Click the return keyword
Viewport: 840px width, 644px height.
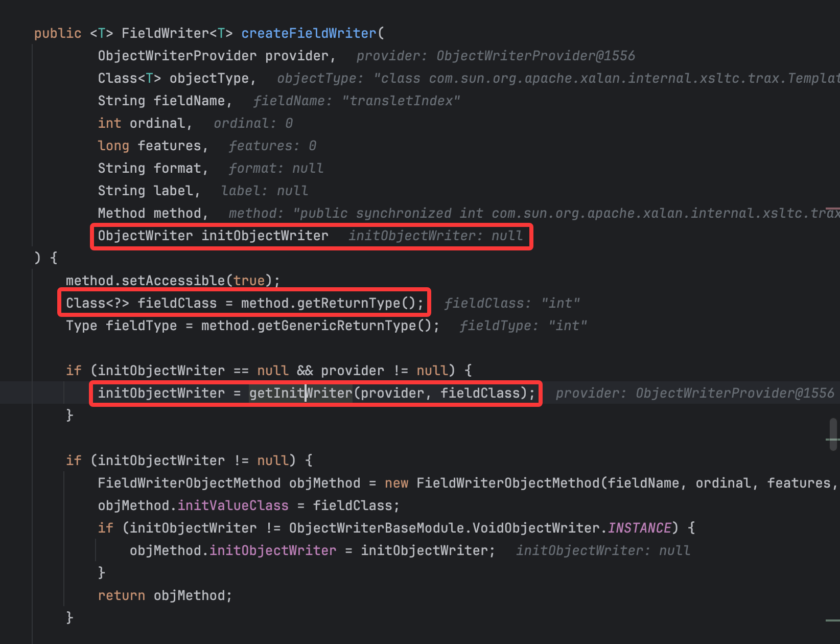121,595
